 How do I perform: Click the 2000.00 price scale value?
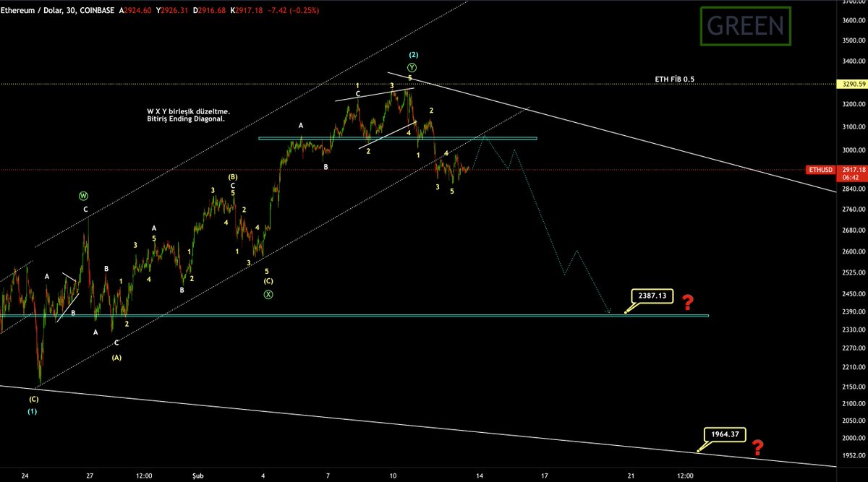(x=852, y=438)
